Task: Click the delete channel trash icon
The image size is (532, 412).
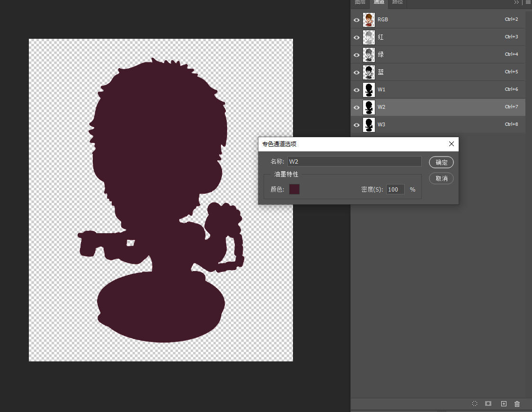Action: point(517,403)
